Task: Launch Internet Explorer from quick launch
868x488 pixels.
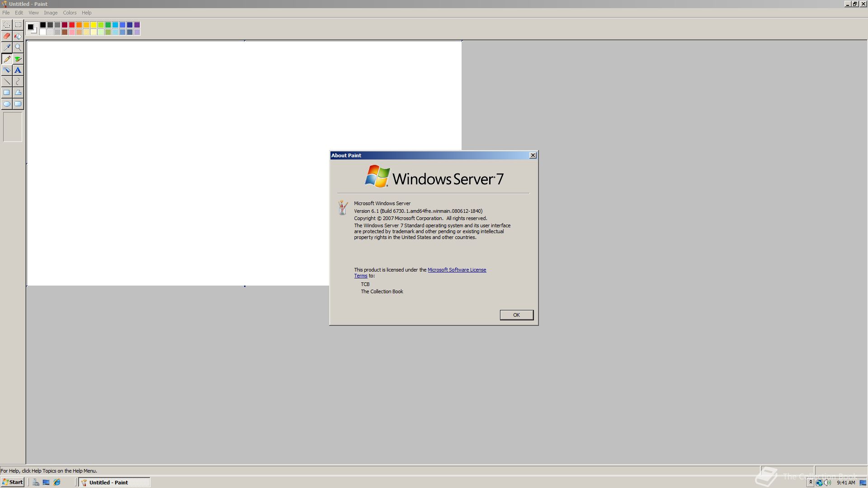Action: tap(57, 482)
